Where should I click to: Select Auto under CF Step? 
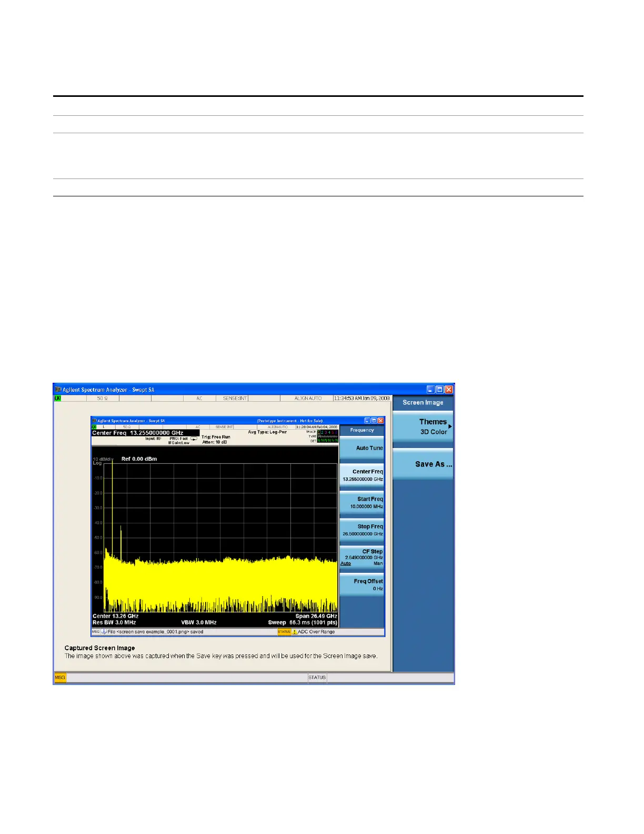pos(346,563)
